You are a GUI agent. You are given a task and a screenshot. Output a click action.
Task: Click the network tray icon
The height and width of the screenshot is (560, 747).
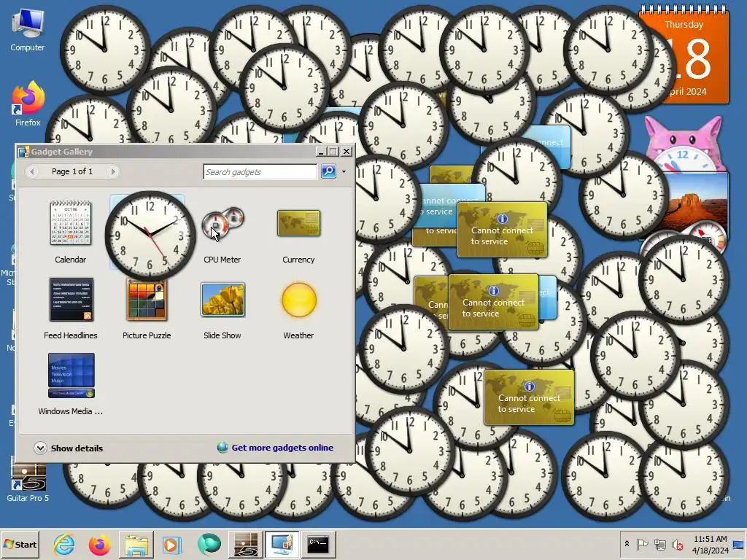pyautogui.click(x=659, y=544)
